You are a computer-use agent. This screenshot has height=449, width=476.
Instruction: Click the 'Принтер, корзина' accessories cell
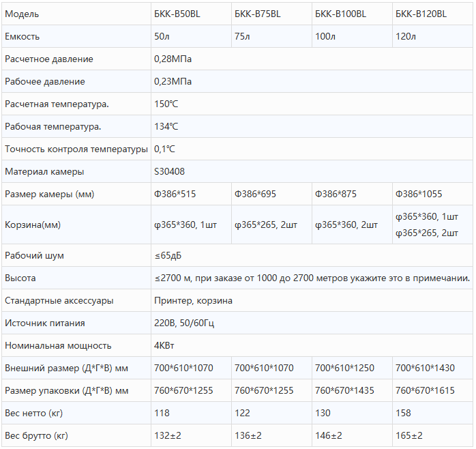pos(194,300)
